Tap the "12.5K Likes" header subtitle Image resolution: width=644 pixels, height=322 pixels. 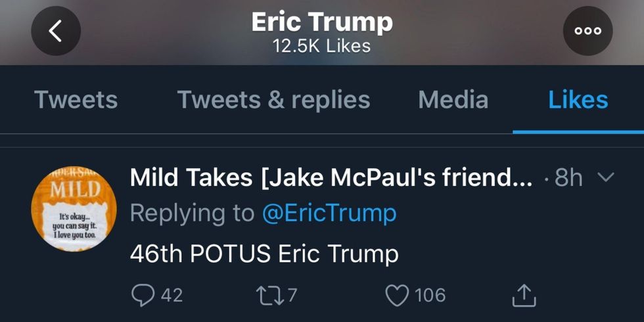[x=321, y=46]
